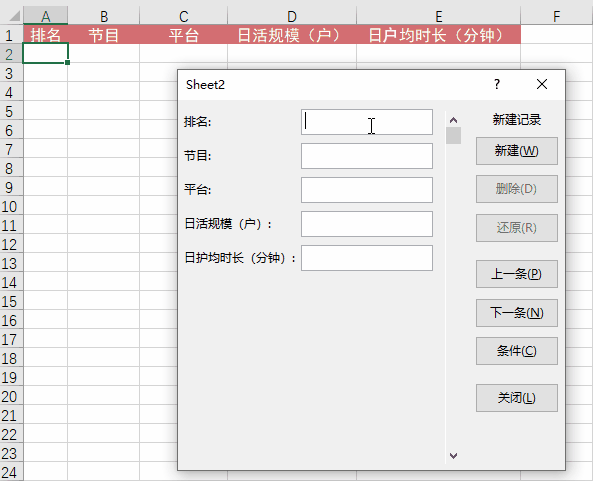This screenshot has height=481, width=593.
Task: Close the form with 关闭(L) button
Action: 517,398
